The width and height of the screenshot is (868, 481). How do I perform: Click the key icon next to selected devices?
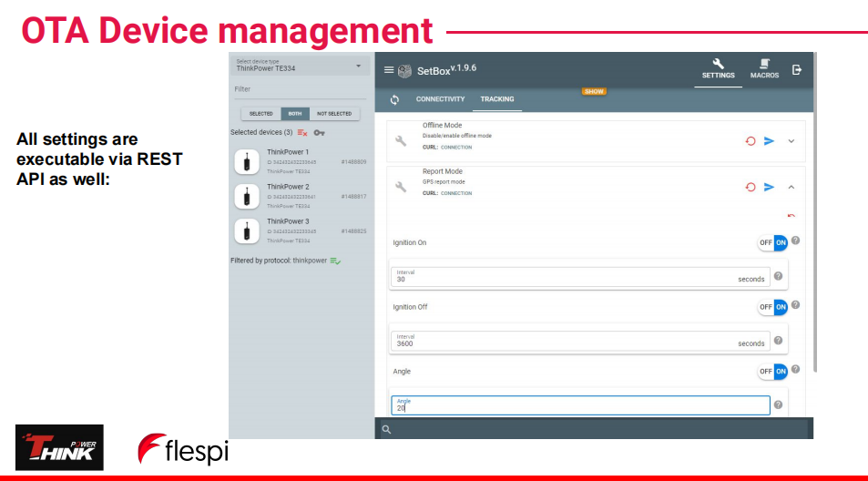pos(319,133)
